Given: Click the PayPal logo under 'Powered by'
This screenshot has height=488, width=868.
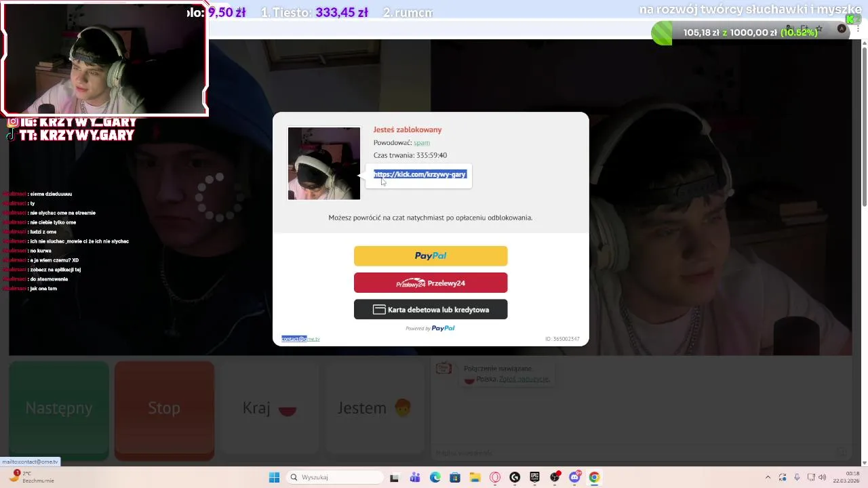Looking at the screenshot, I should coord(443,329).
